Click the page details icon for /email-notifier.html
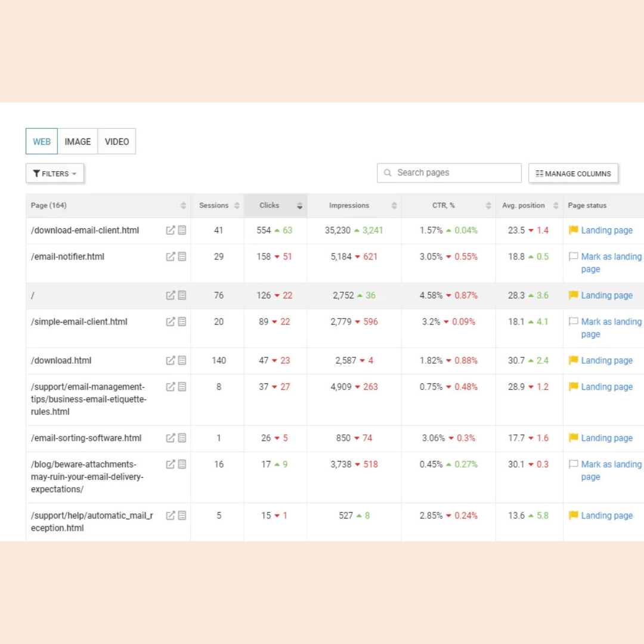The height and width of the screenshot is (644, 644). [182, 256]
